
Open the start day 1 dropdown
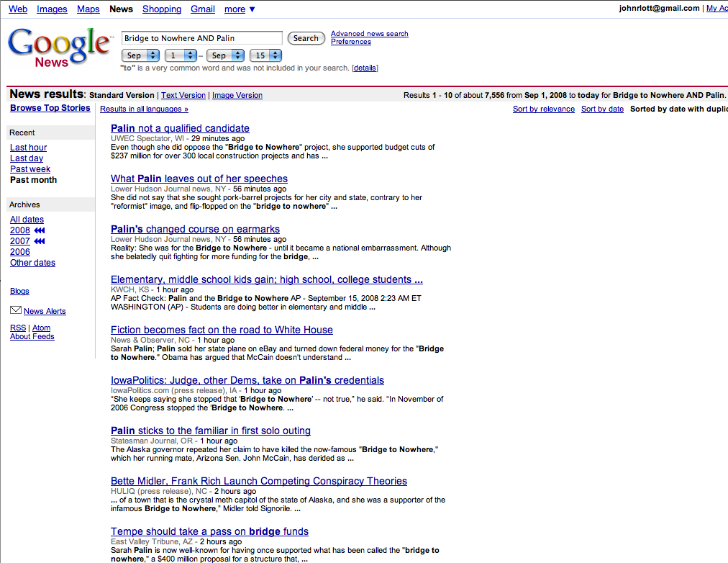tap(181, 55)
